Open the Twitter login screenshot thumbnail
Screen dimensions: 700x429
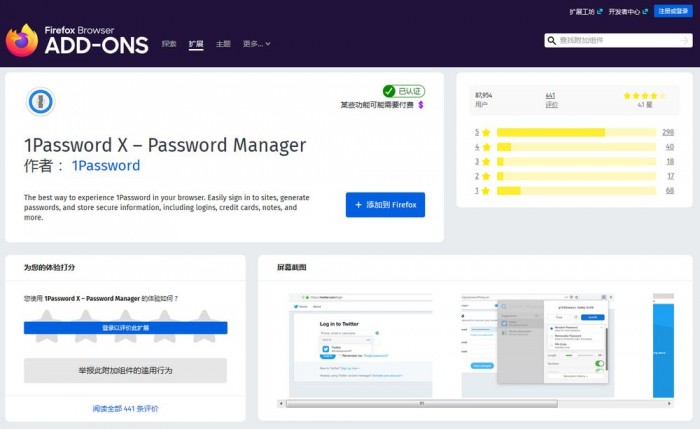tap(361, 346)
